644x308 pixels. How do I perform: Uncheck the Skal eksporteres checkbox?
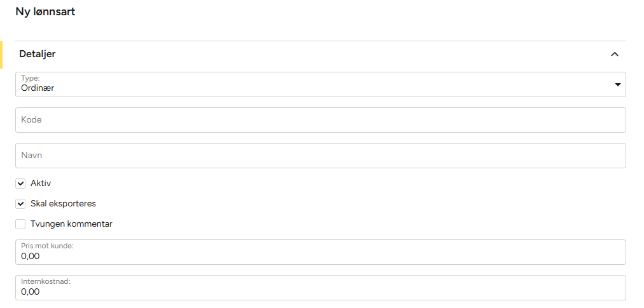point(21,204)
